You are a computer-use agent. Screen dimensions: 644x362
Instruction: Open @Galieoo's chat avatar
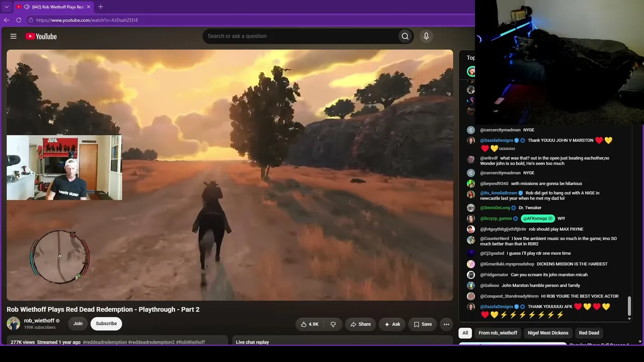(x=471, y=286)
